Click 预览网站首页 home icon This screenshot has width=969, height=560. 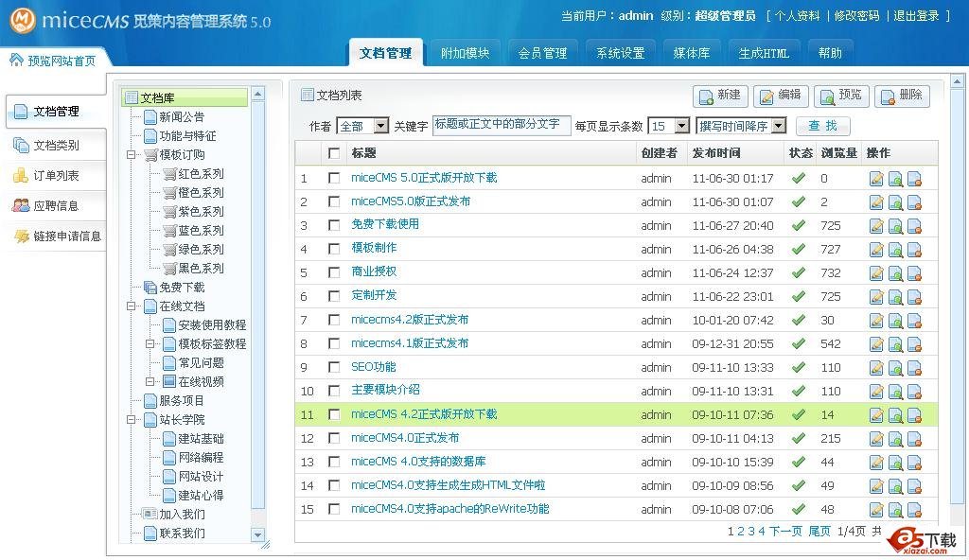tap(16, 61)
